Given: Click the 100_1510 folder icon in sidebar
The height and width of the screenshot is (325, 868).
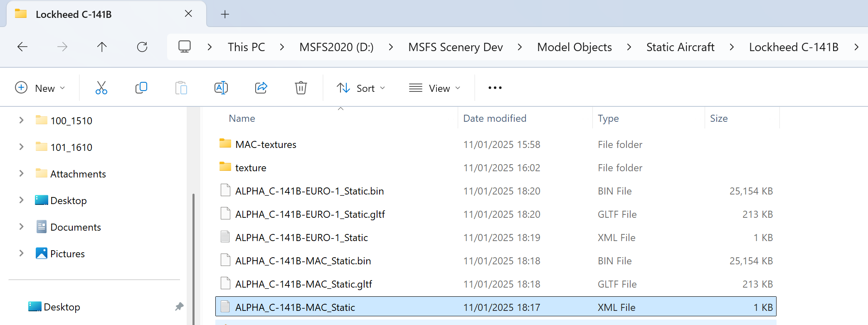Looking at the screenshot, I should coord(42,121).
